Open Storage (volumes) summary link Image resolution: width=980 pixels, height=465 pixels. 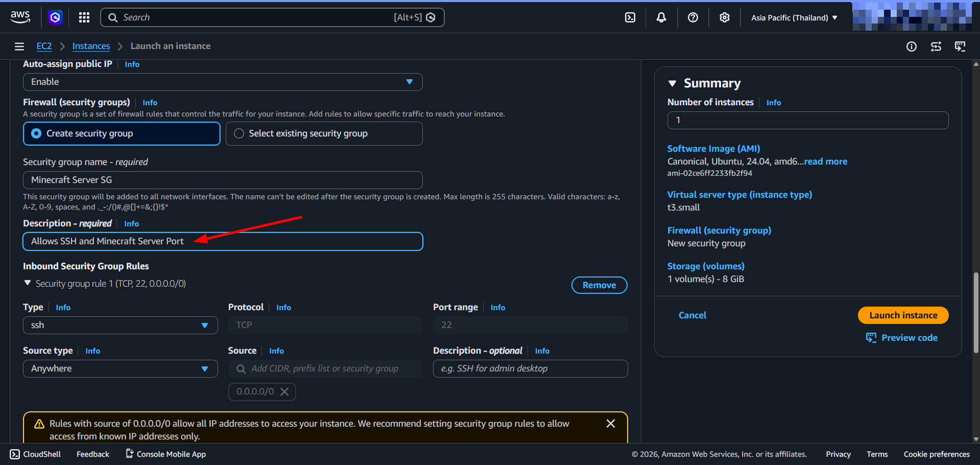[x=706, y=266]
